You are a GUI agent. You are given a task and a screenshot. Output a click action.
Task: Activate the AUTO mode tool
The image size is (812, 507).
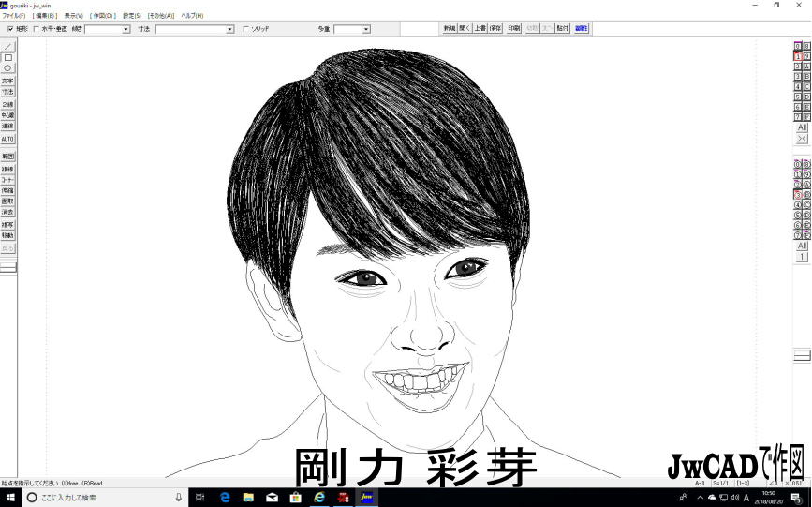click(x=7, y=139)
